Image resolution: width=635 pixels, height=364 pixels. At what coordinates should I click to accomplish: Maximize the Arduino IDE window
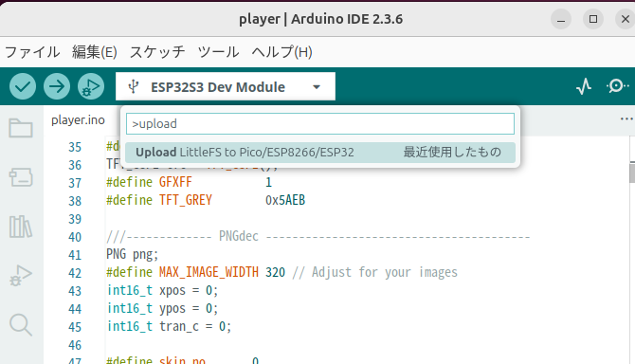click(593, 19)
